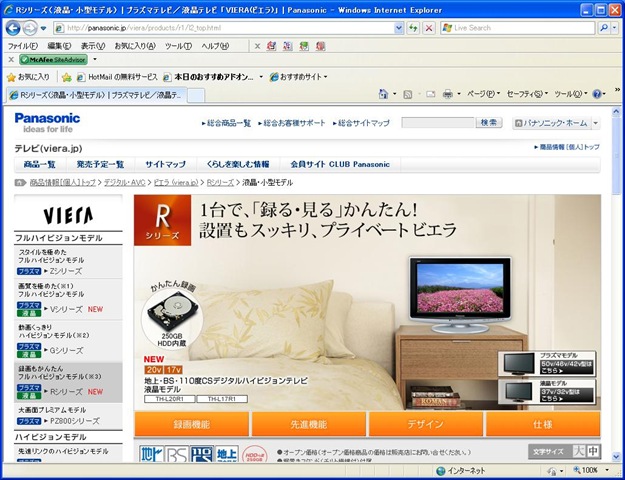Click the blue Help question mark icon
The width and height of the screenshot is (625, 480).
click(x=597, y=94)
